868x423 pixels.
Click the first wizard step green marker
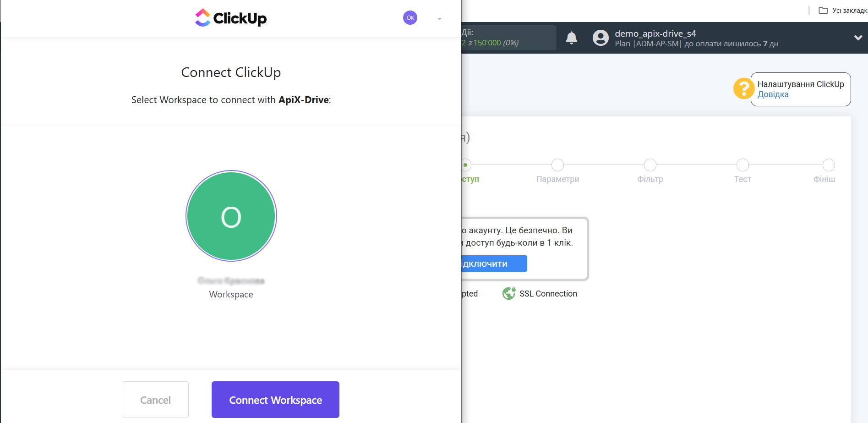[465, 165]
